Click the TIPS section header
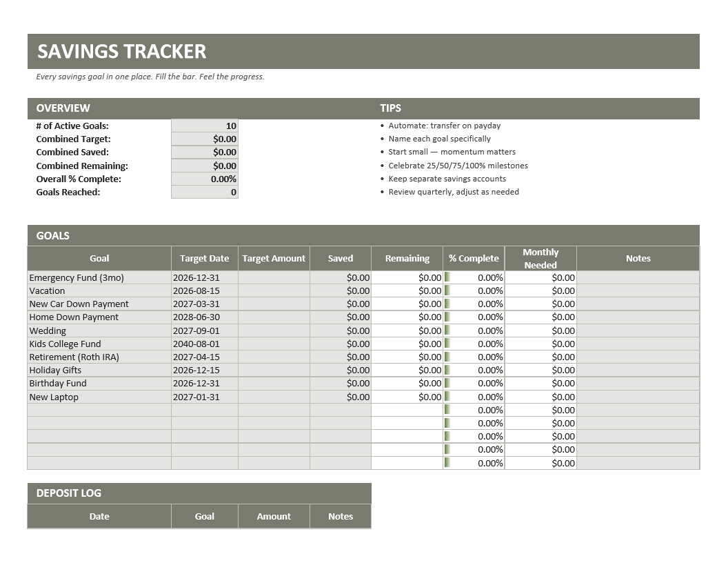The image size is (728, 563). point(390,108)
